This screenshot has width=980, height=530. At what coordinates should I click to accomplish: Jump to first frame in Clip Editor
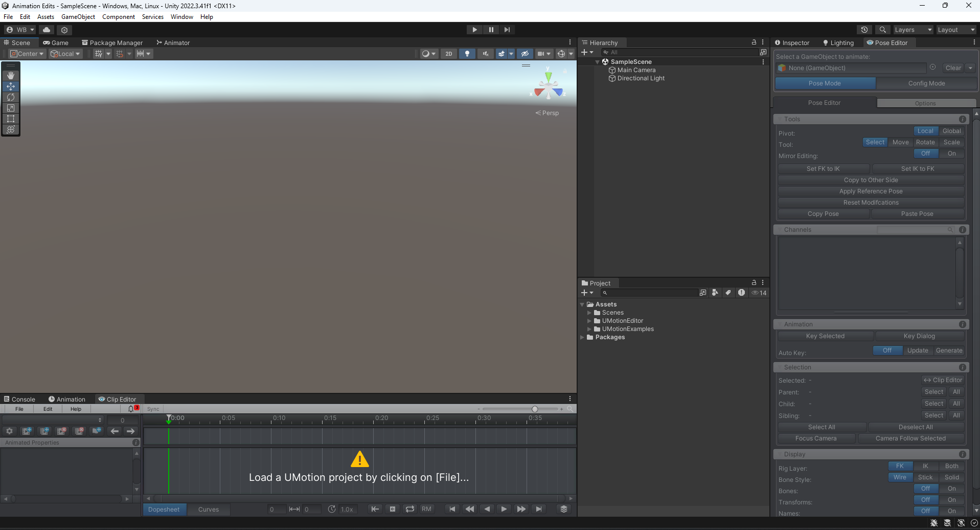tap(452, 509)
